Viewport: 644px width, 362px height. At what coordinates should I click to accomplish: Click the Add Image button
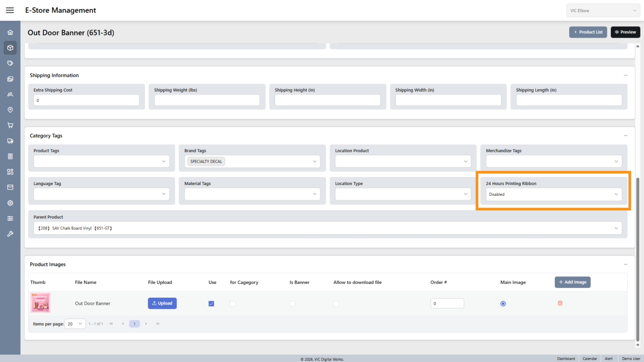(x=572, y=282)
